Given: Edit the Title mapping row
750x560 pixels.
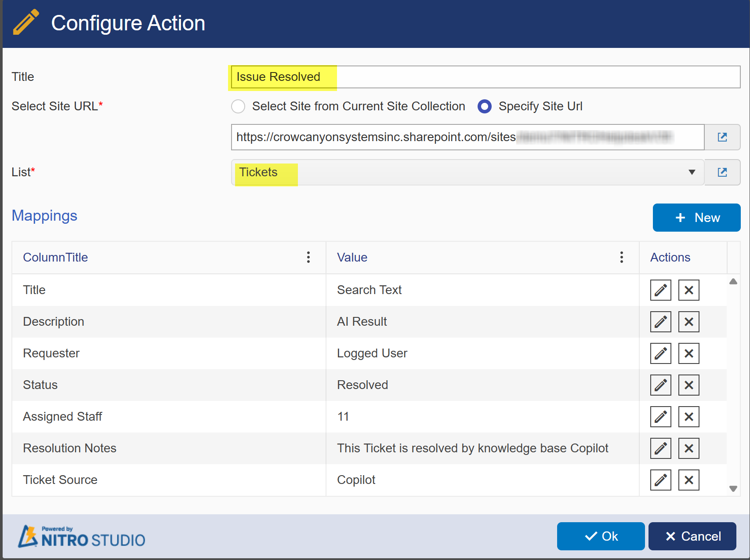Looking at the screenshot, I should pyautogui.click(x=660, y=290).
